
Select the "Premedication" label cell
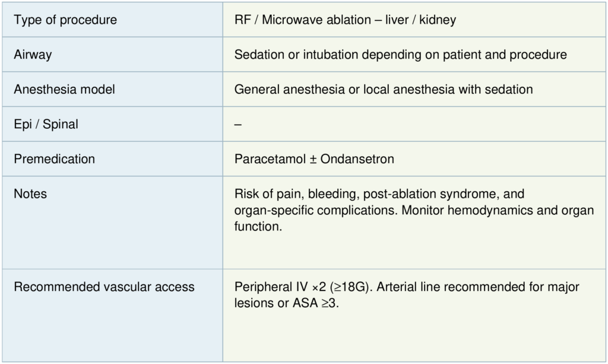(x=54, y=159)
